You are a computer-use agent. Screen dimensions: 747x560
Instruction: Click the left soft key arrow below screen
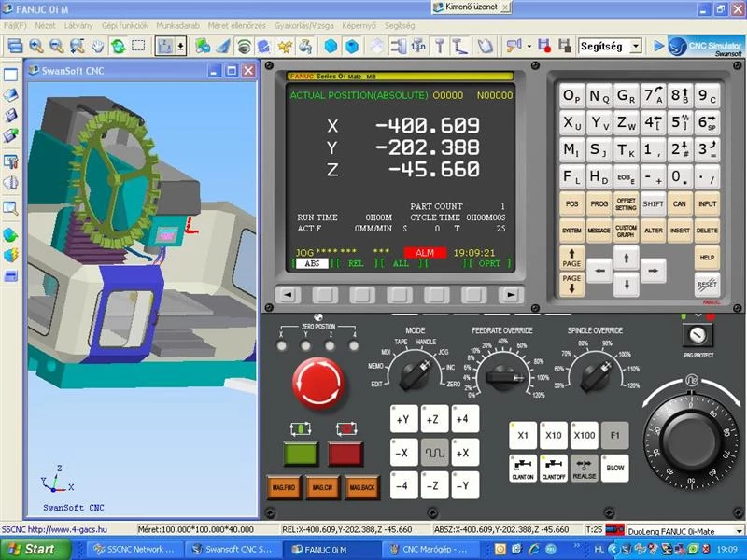[288, 295]
